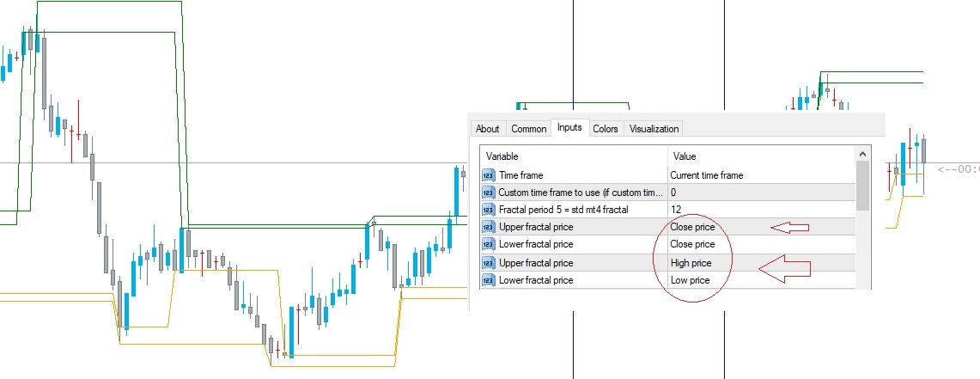Click the Fractal period row icon
Viewport: 980px width, 379px height.
[x=489, y=210]
